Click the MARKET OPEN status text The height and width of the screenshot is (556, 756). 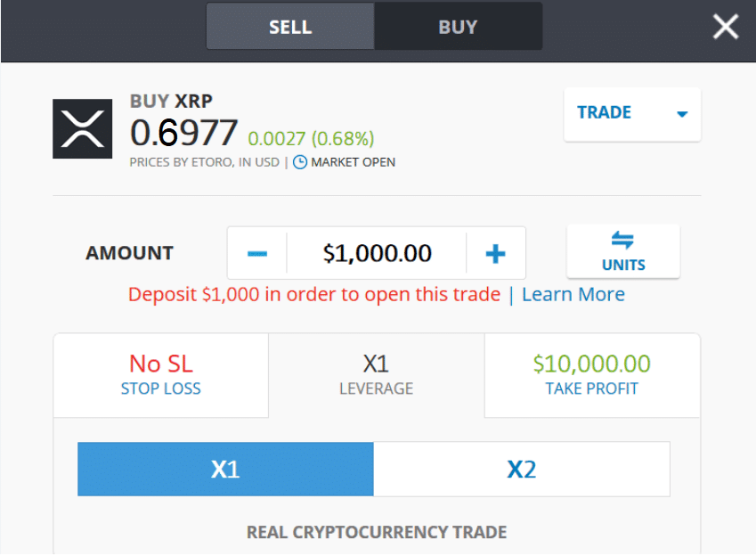[353, 162]
